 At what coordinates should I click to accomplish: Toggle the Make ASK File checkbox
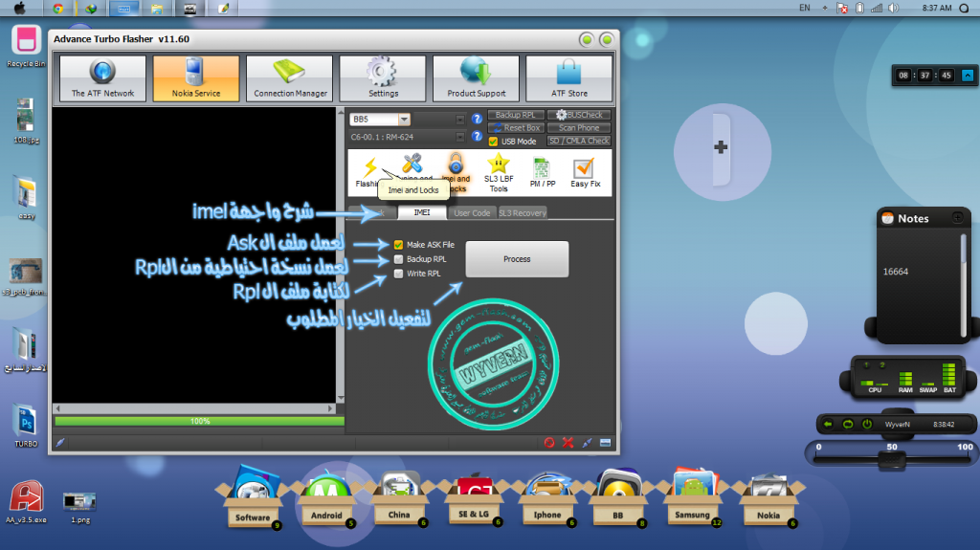click(x=398, y=244)
